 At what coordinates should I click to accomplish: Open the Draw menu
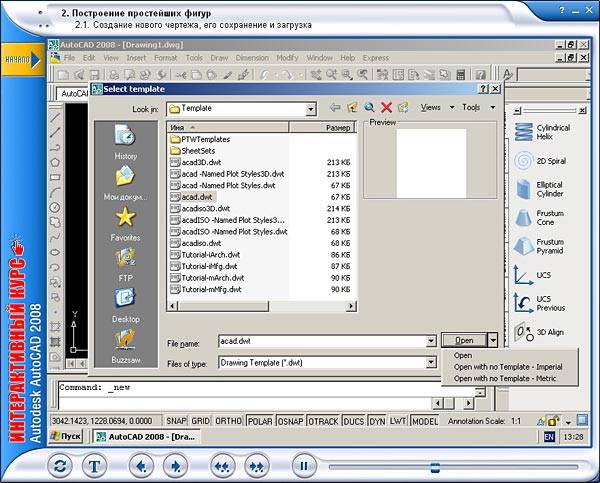tap(219, 58)
